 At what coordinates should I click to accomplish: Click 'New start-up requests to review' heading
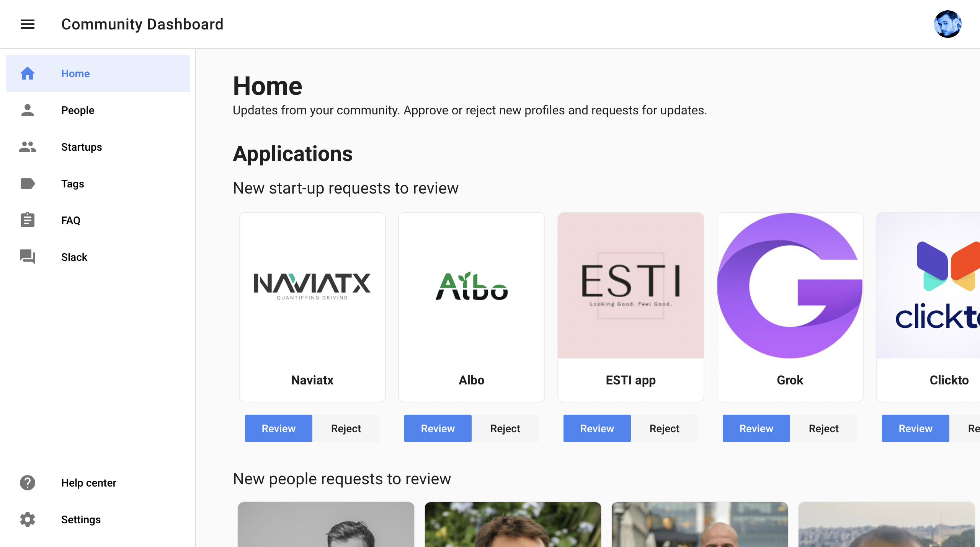(x=346, y=188)
